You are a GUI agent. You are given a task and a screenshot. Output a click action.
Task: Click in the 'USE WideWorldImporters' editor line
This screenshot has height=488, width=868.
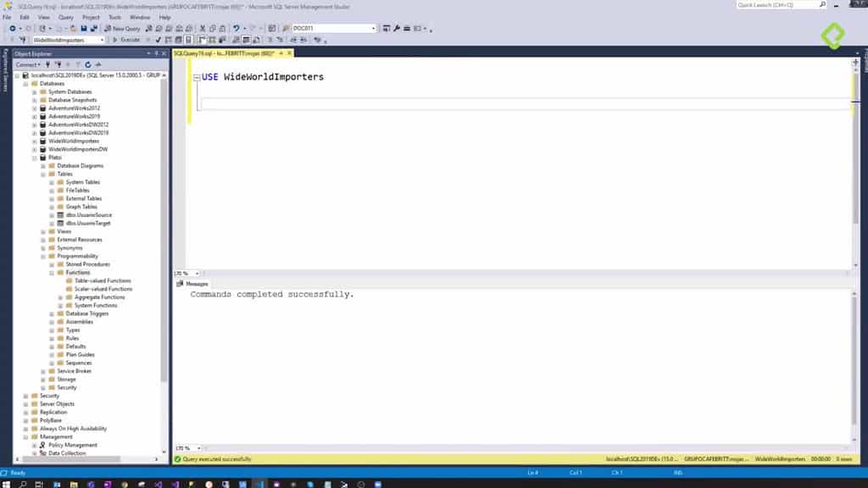point(263,77)
